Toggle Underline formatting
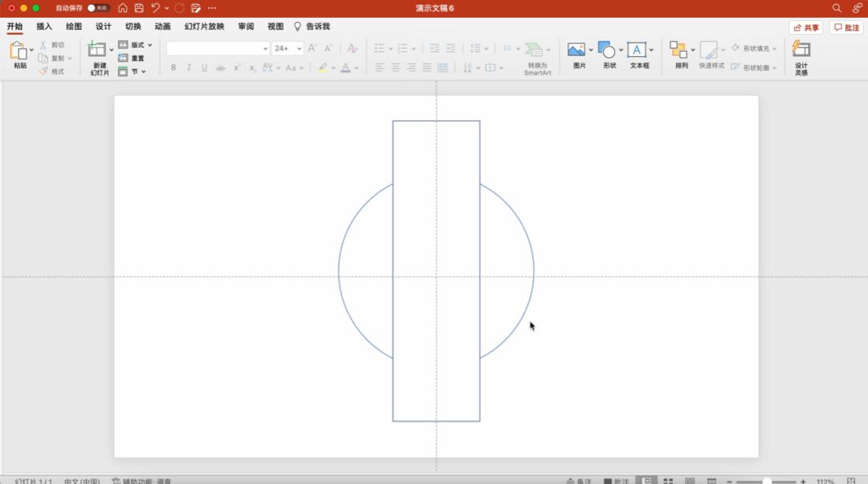Image resolution: width=868 pixels, height=484 pixels. tap(204, 68)
